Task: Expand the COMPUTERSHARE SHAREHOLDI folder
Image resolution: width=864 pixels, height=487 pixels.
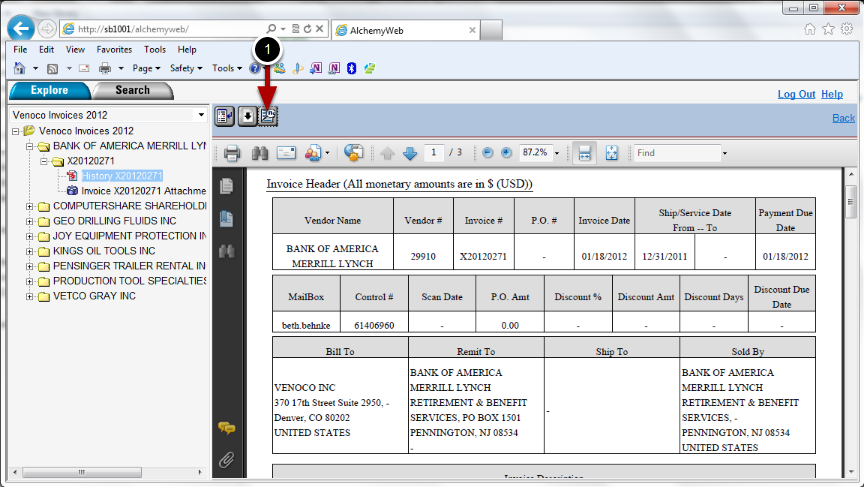Action: point(30,206)
